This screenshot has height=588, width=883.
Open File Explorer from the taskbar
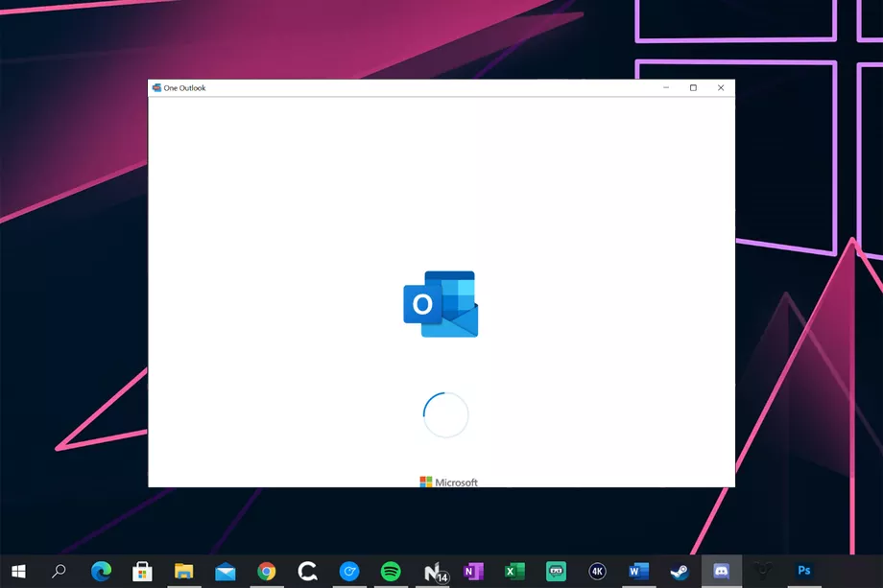[183, 572]
